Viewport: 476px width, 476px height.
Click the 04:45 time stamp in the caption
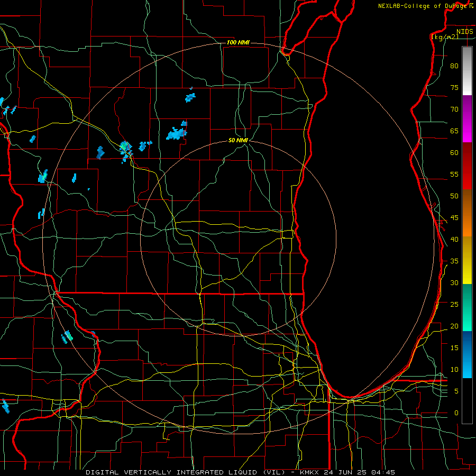pyautogui.click(x=383, y=472)
